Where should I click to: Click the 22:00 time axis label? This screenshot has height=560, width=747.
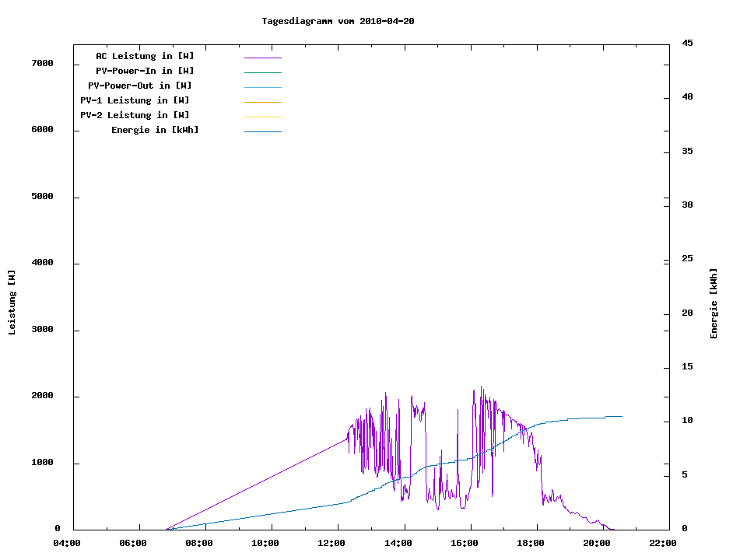(x=664, y=543)
